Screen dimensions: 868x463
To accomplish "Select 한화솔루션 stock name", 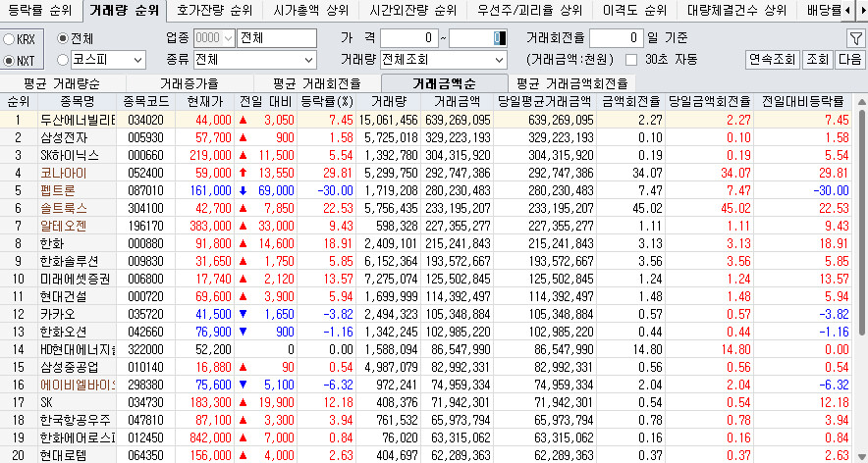I will (x=70, y=262).
